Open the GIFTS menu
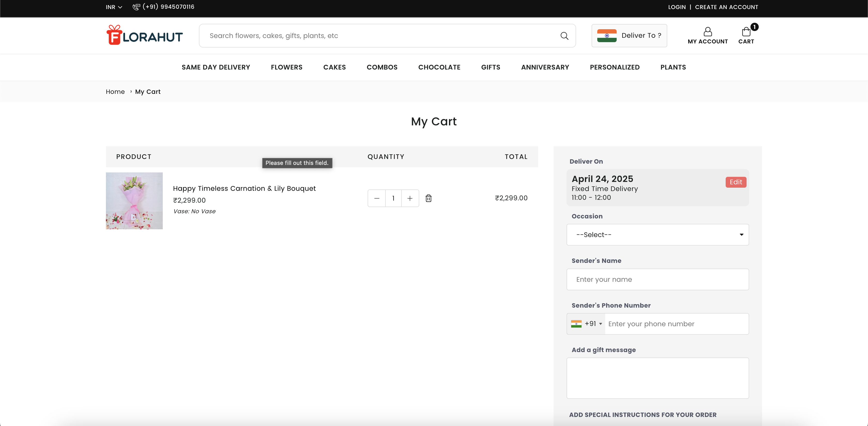Viewport: 868px width, 426px height. (491, 67)
